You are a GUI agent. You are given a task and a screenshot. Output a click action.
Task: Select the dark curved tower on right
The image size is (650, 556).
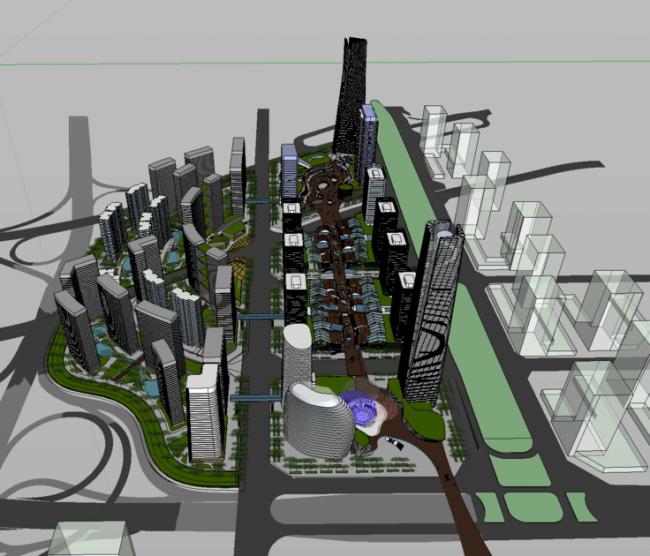(431, 310)
